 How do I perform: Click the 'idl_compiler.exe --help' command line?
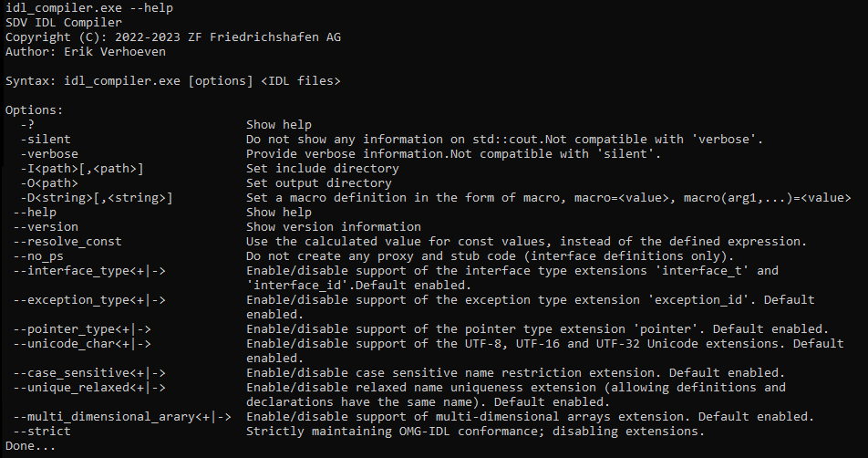pyautogui.click(x=89, y=8)
